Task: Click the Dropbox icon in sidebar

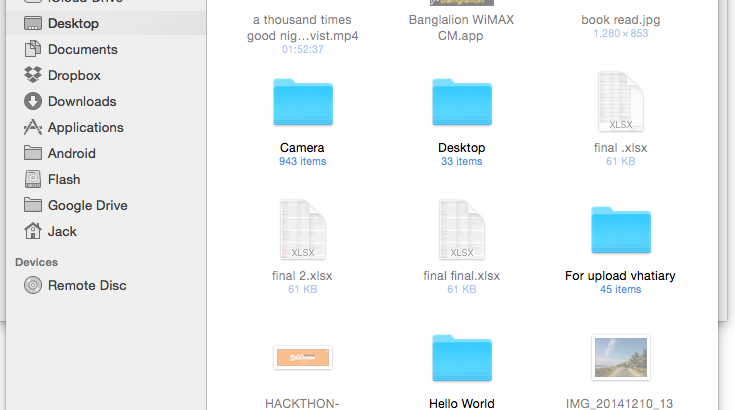Action: [x=32, y=75]
